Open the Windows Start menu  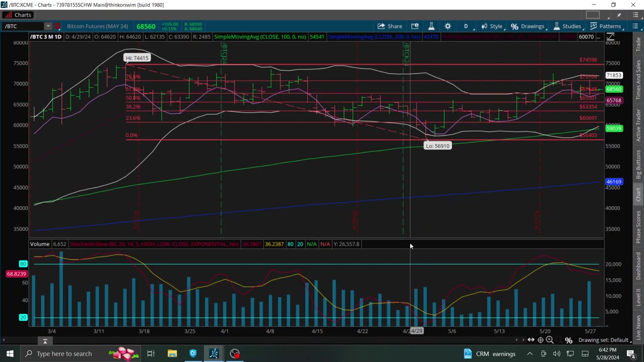(10, 353)
